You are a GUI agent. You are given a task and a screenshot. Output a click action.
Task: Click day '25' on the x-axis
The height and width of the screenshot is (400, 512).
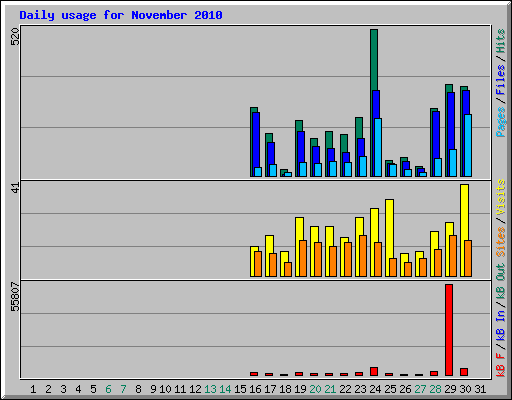click(390, 389)
